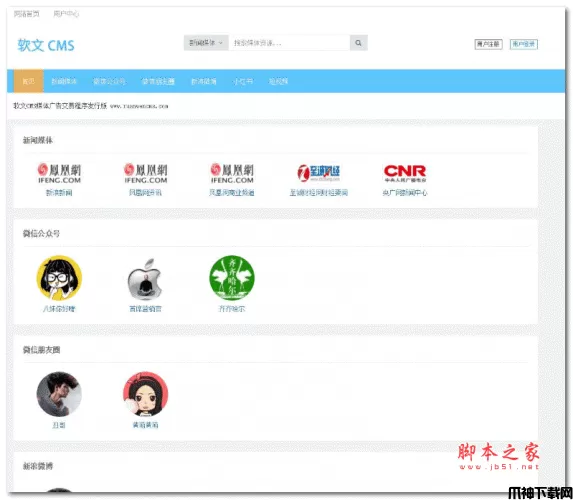The image size is (573, 500).
Task: Open the 央广网新闻中心 link
Action: [x=405, y=193]
